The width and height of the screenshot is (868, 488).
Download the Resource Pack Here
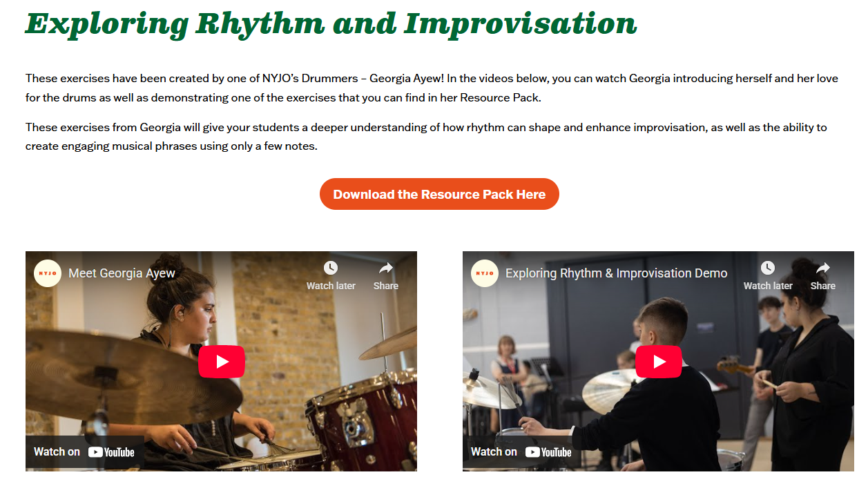click(439, 195)
